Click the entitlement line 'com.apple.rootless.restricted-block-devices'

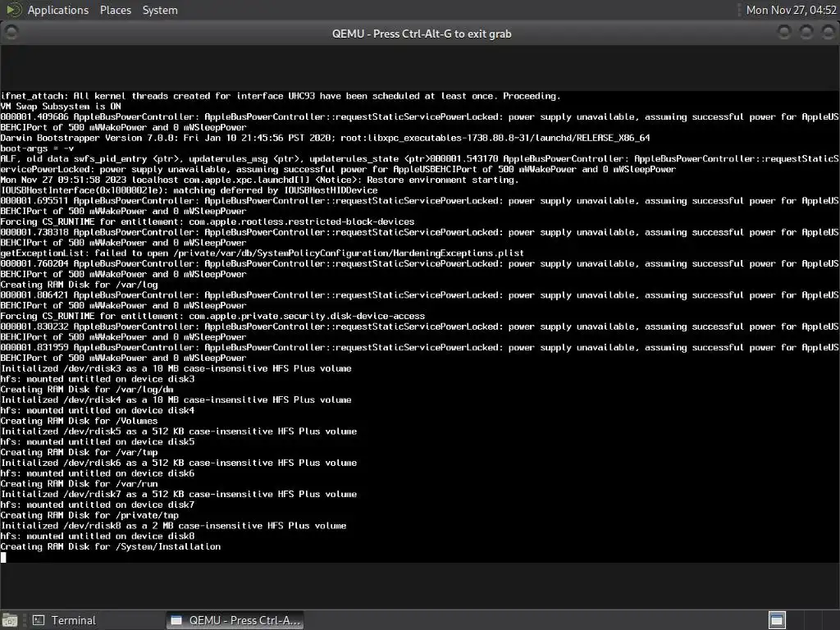(207, 221)
